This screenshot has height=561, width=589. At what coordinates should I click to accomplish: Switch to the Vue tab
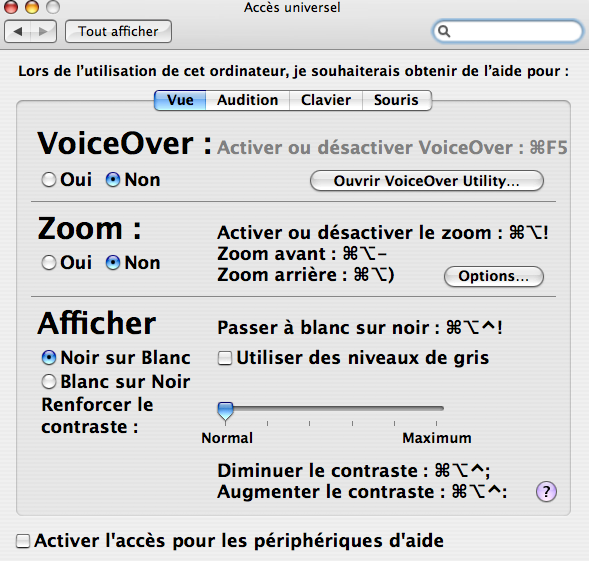tap(180, 100)
